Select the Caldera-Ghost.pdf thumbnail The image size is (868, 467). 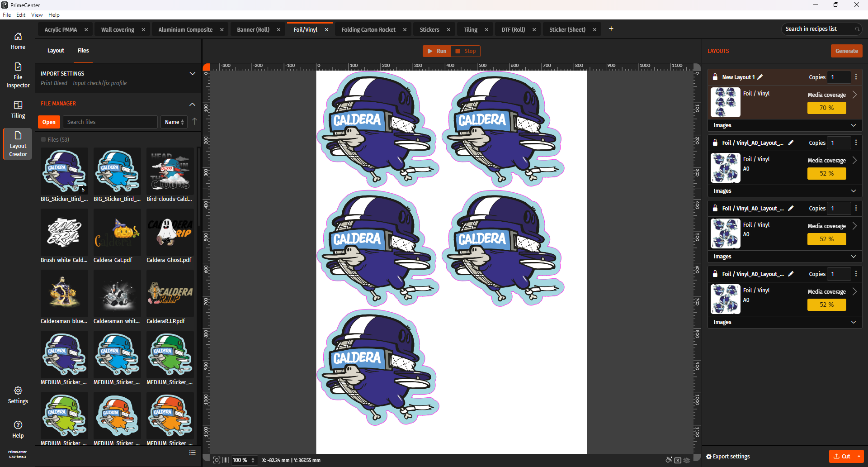(x=170, y=233)
